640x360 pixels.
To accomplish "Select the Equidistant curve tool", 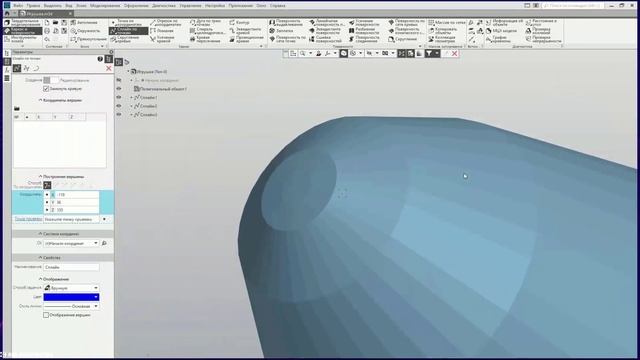I will [246, 31].
